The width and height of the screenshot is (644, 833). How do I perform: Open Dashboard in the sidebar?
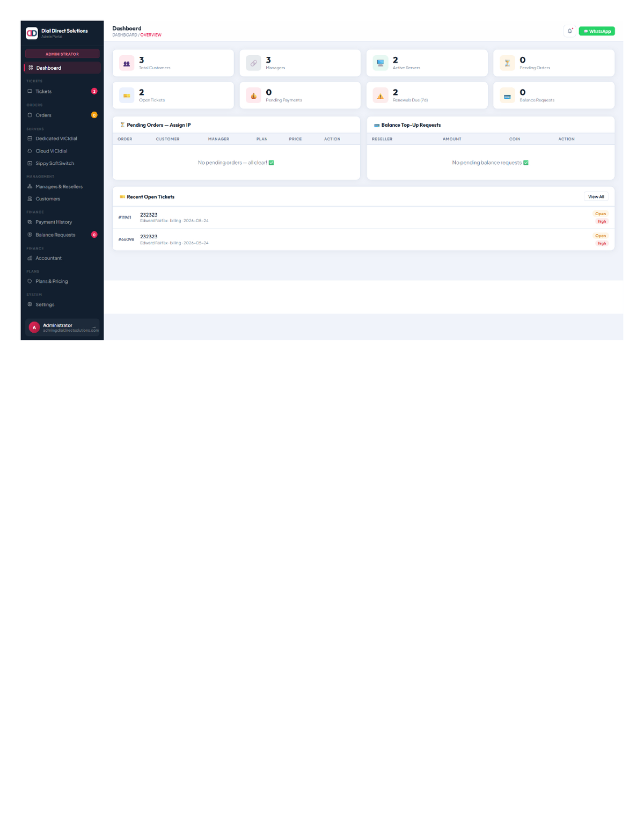click(62, 68)
